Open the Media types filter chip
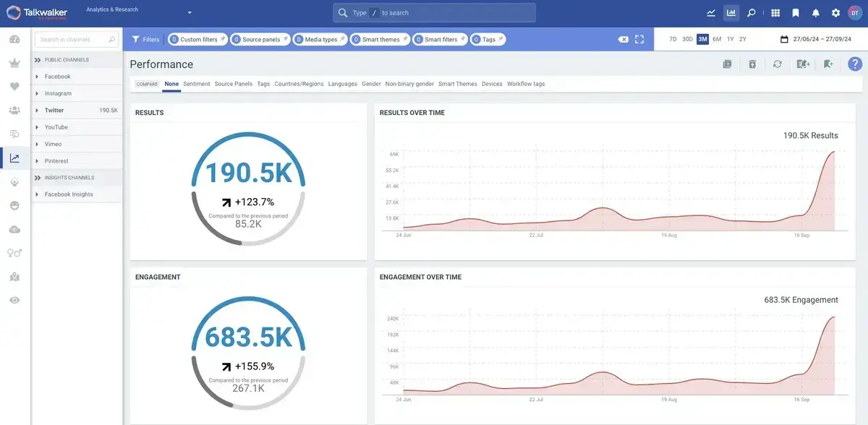868x425 pixels. (320, 40)
